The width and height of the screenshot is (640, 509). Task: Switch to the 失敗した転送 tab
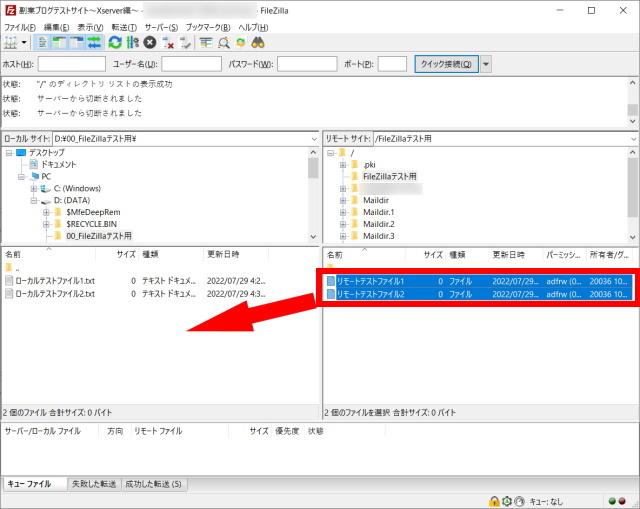[97, 484]
